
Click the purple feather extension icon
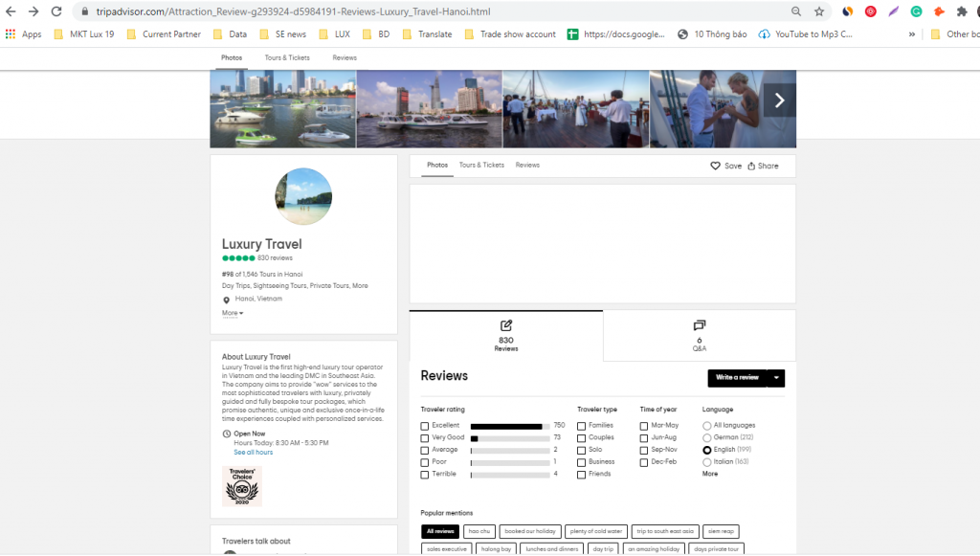[x=894, y=11]
